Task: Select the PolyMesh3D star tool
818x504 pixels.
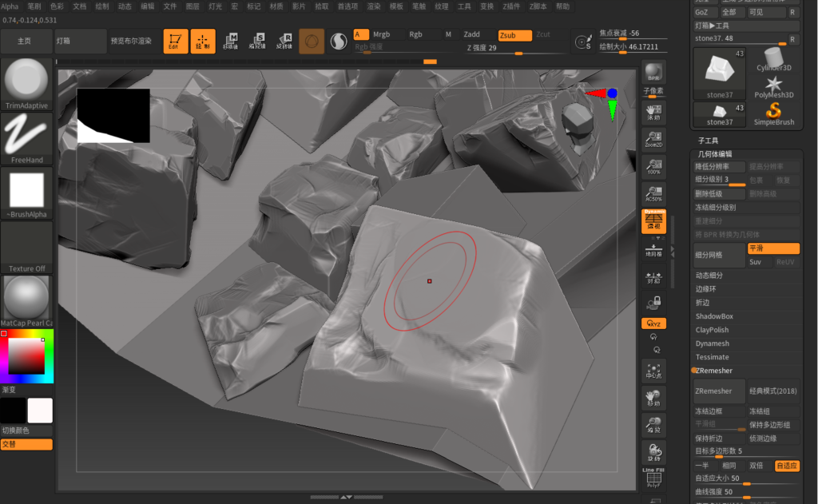Action: [x=773, y=87]
